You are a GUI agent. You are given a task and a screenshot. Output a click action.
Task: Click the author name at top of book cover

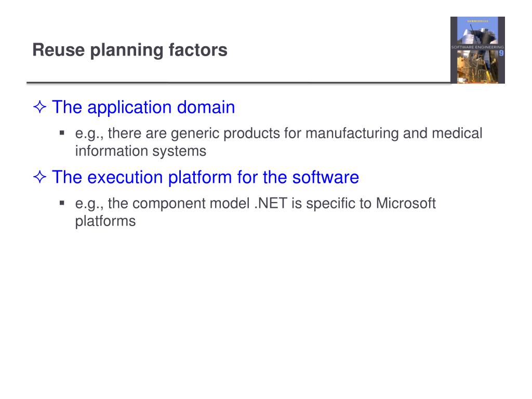478,21
